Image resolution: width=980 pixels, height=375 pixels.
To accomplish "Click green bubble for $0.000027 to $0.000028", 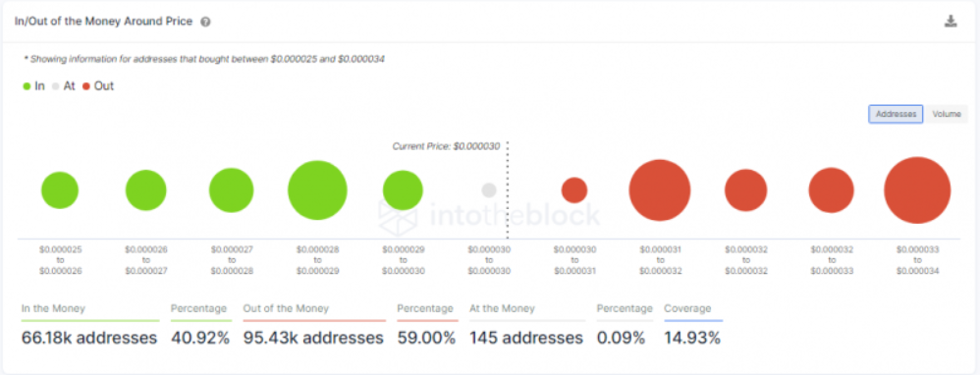I will tap(231, 190).
